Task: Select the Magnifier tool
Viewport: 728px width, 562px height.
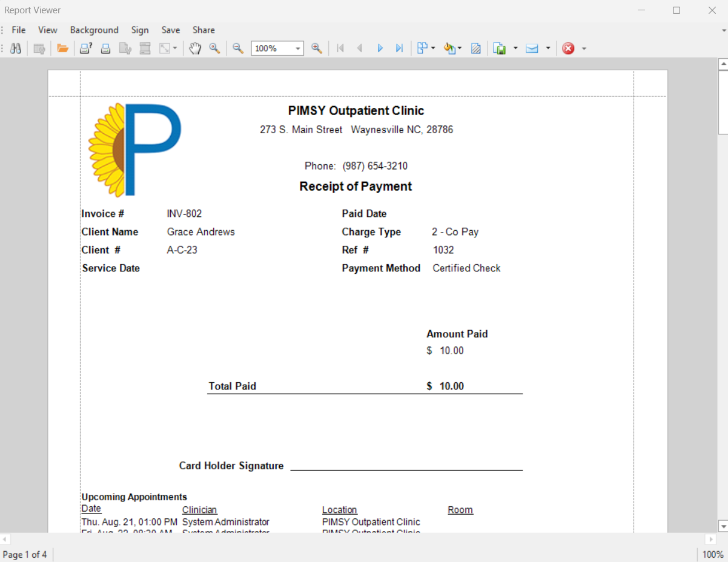Action: click(215, 48)
